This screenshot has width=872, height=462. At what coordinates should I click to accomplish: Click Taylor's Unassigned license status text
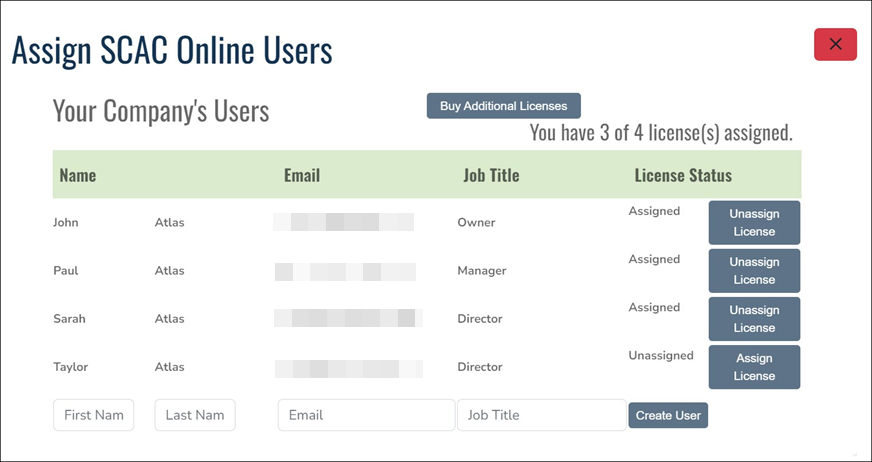(x=660, y=355)
